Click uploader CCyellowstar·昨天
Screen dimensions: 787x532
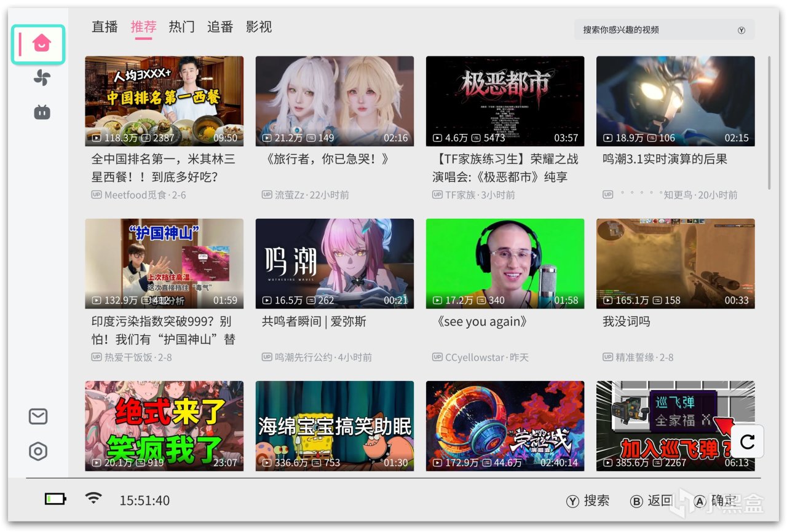pyautogui.click(x=487, y=357)
